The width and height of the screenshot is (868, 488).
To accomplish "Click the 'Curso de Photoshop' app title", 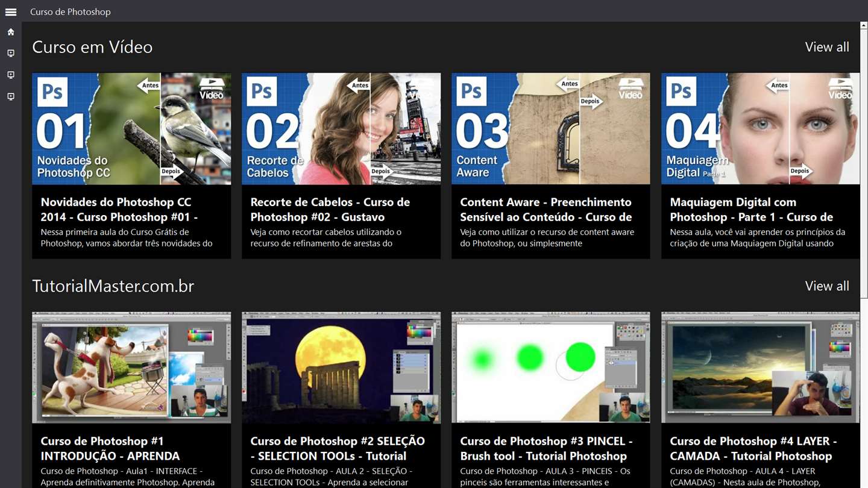I will coord(71,11).
